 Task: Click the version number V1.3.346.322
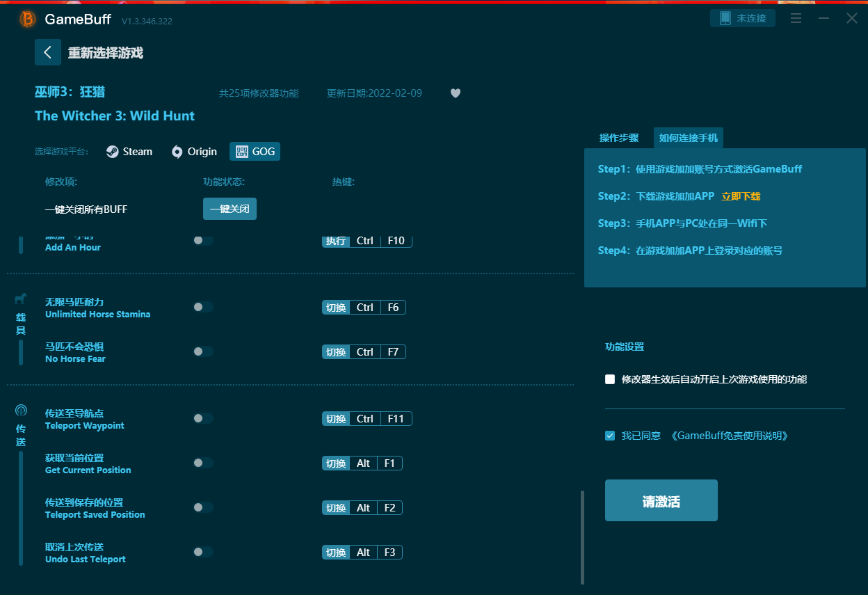(147, 21)
